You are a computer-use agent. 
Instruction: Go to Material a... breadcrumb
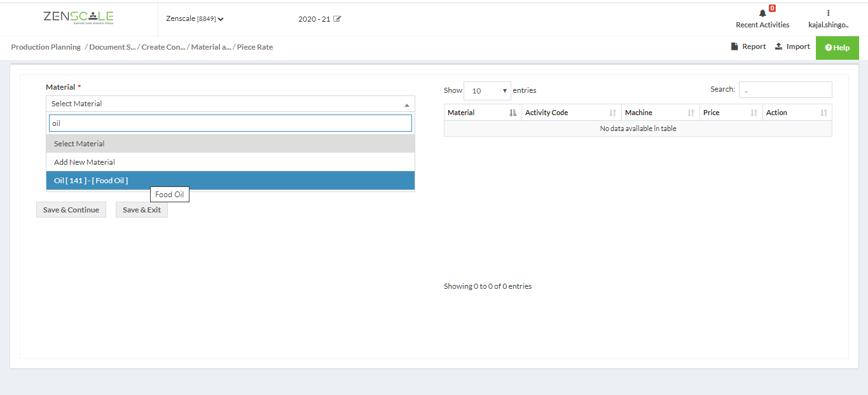point(211,47)
